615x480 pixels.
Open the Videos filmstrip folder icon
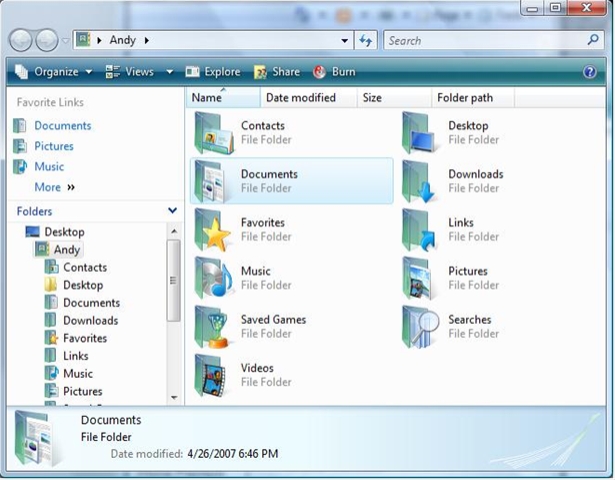click(210, 376)
